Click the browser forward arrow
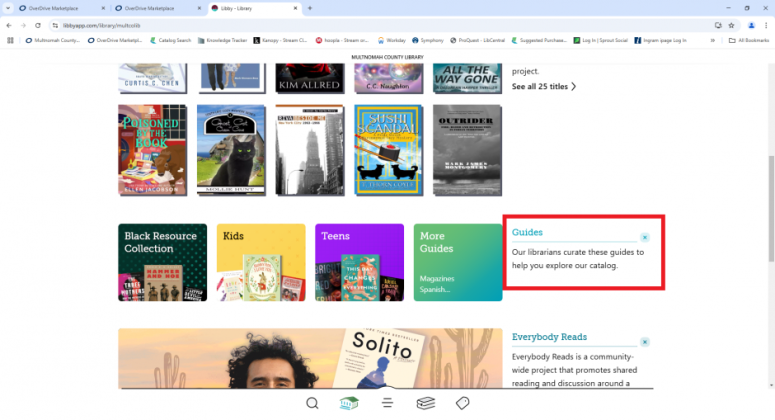Screen dimensions: 775x420 point(23,25)
